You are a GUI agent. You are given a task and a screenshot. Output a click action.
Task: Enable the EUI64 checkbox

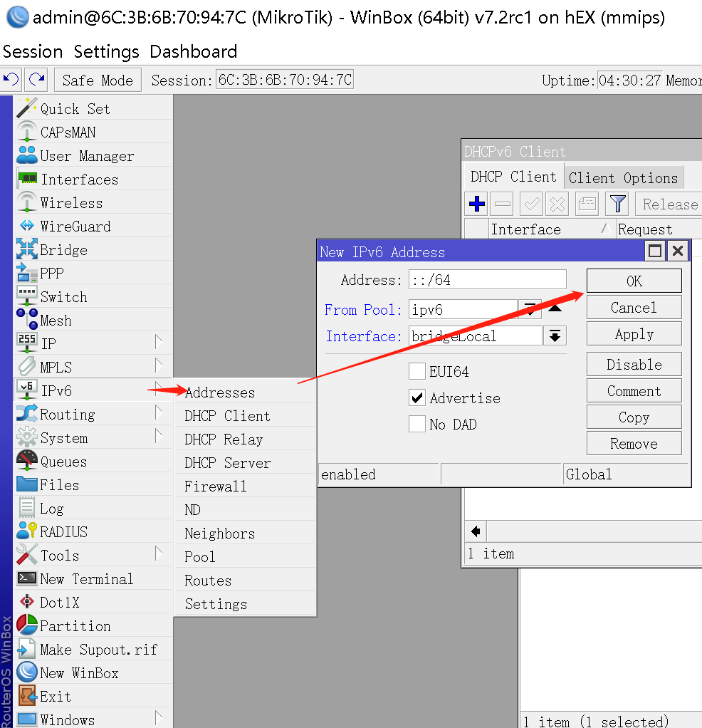pyautogui.click(x=417, y=372)
